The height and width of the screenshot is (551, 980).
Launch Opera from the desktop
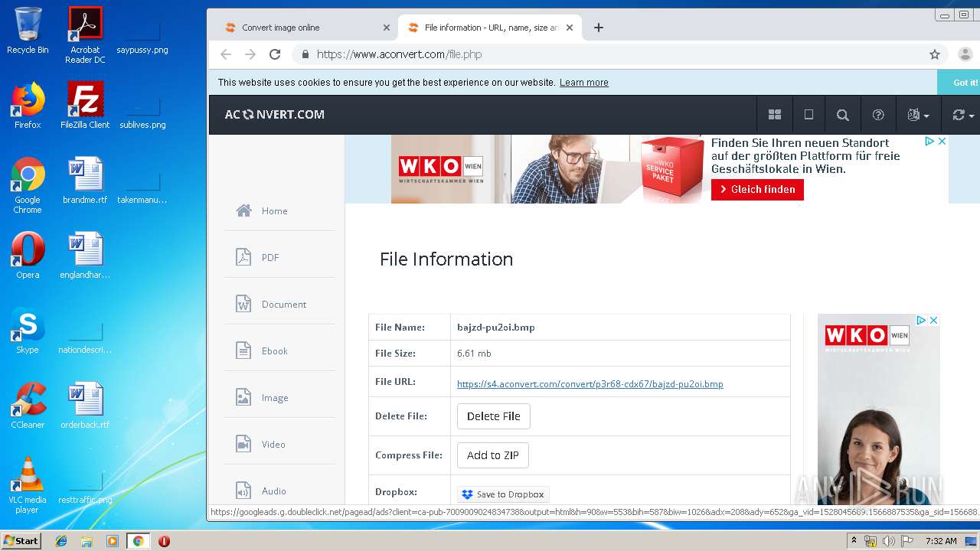coord(28,256)
